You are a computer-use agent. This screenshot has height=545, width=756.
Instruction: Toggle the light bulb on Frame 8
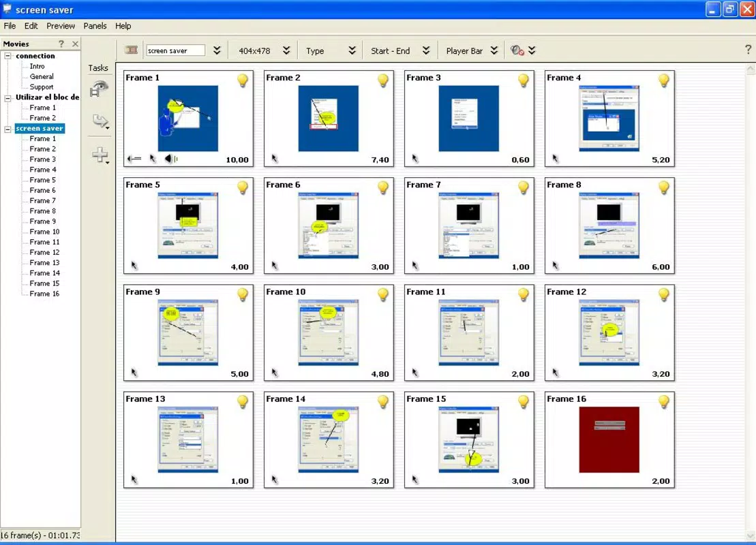pyautogui.click(x=663, y=187)
